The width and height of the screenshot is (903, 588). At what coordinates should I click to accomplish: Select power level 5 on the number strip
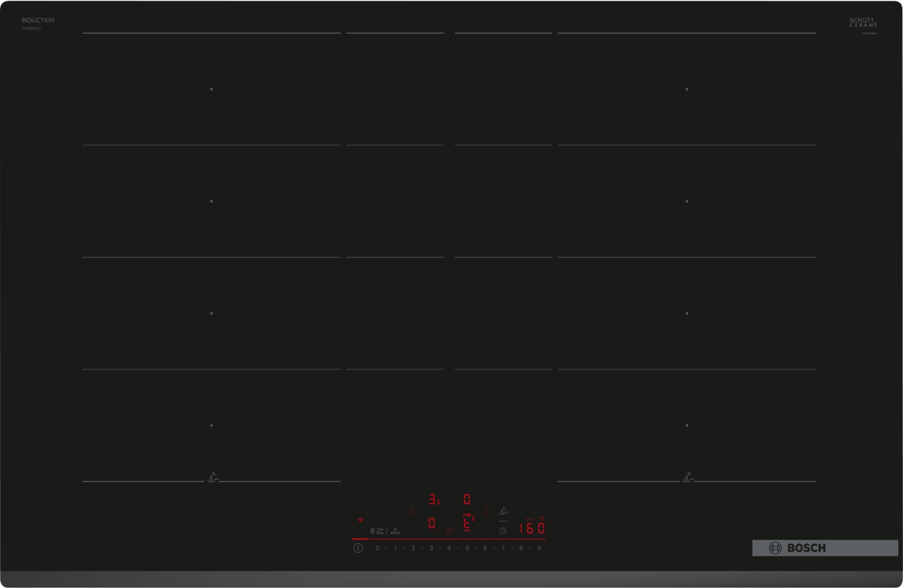(x=467, y=548)
